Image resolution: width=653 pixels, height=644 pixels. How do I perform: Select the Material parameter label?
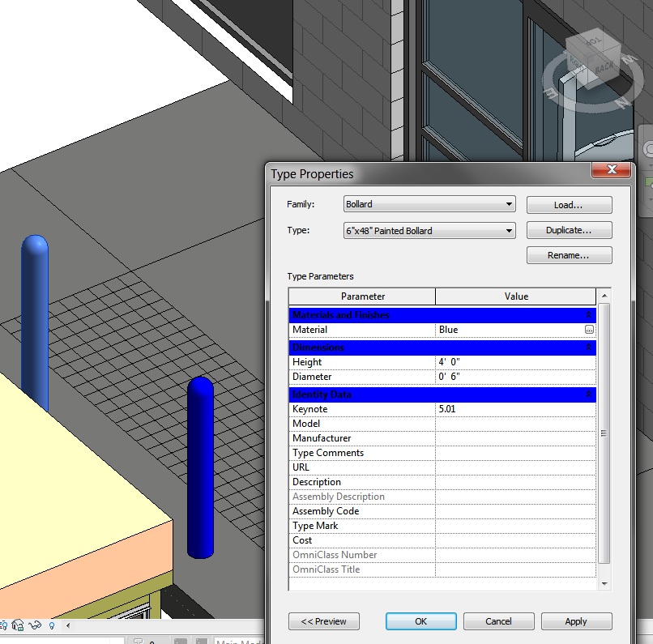click(309, 330)
